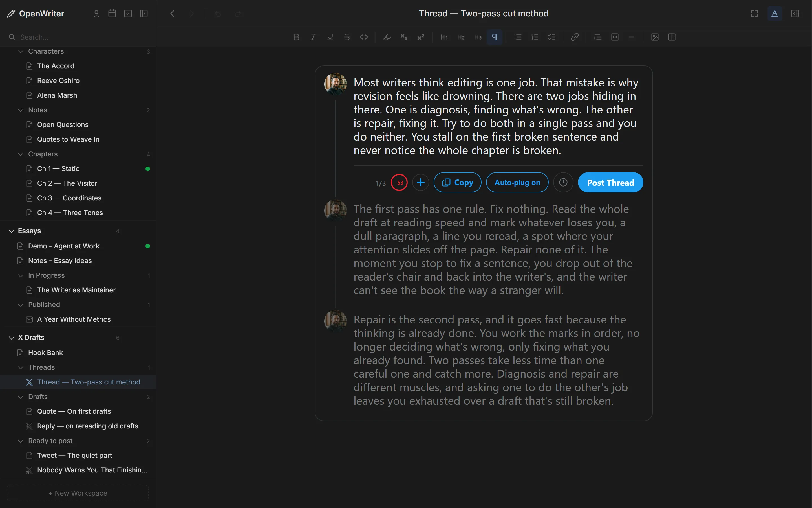
Task: Open Ch 1 — Static chapter
Action: coord(78,169)
